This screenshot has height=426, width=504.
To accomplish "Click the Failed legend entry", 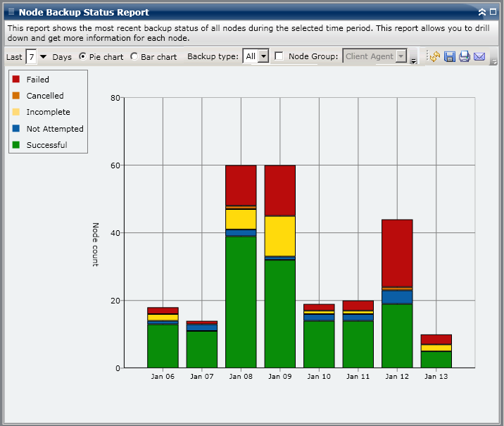I will (38, 80).
